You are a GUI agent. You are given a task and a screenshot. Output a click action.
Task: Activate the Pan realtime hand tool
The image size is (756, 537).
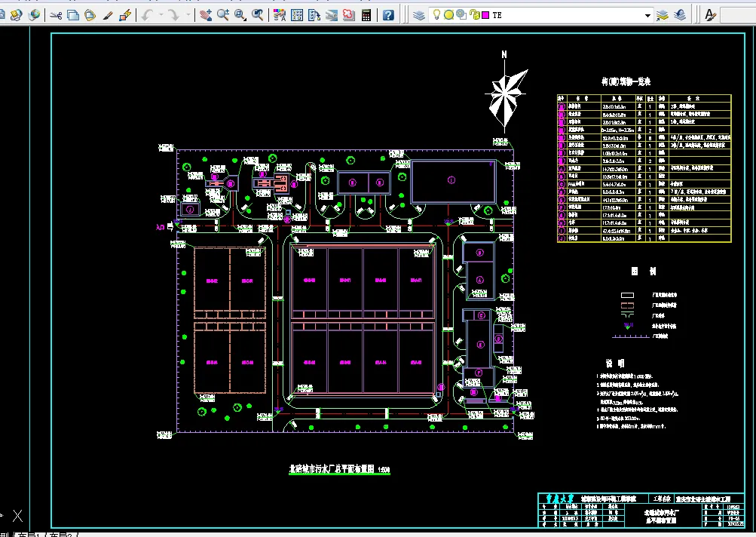pos(206,15)
